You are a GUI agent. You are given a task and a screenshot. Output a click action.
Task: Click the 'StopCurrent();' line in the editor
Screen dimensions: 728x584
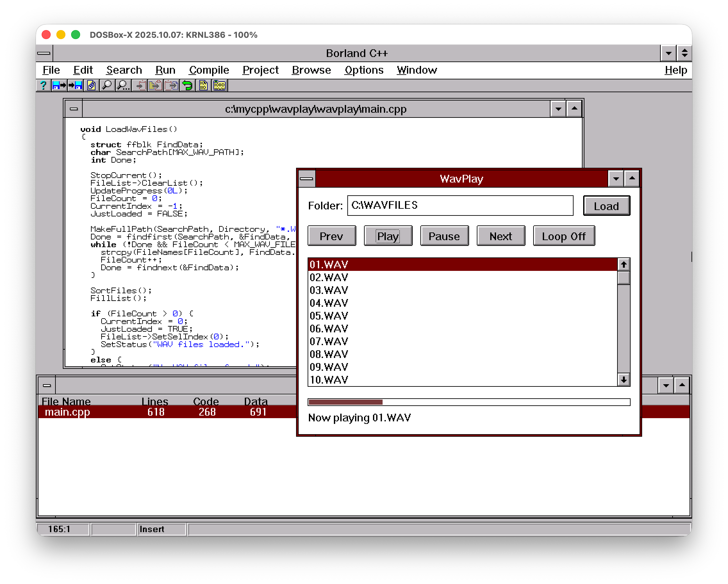tap(126, 175)
